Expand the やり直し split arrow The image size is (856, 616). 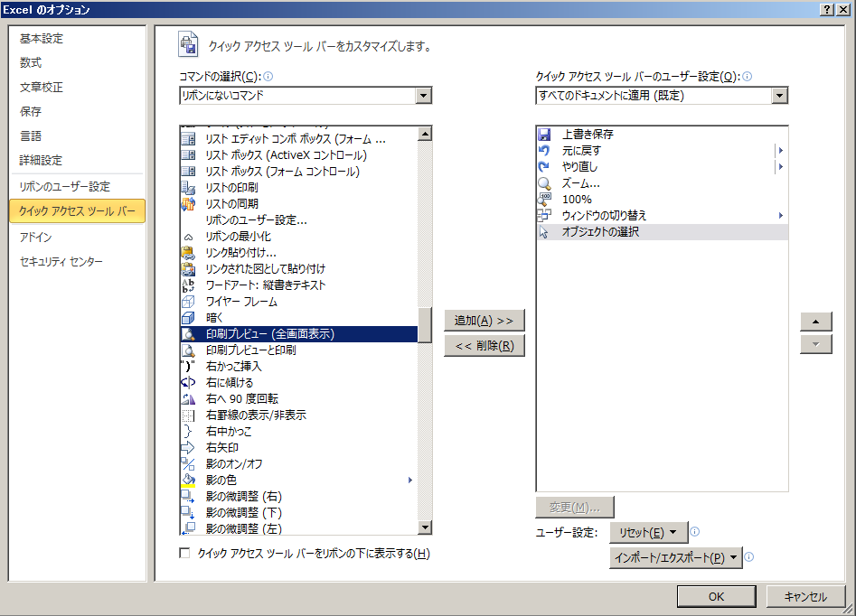pyautogui.click(x=781, y=167)
